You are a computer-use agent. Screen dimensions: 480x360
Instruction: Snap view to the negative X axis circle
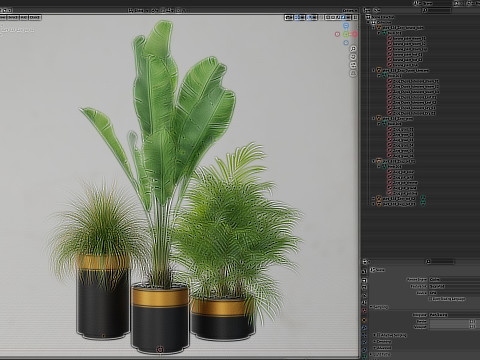(x=337, y=34)
